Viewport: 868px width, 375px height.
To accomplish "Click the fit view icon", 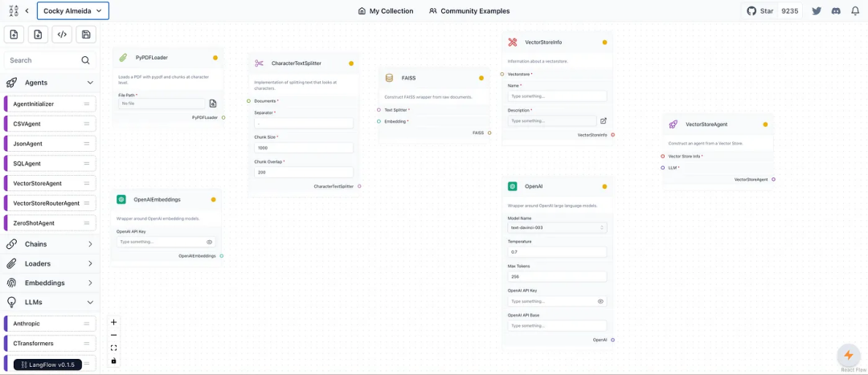I will point(114,348).
